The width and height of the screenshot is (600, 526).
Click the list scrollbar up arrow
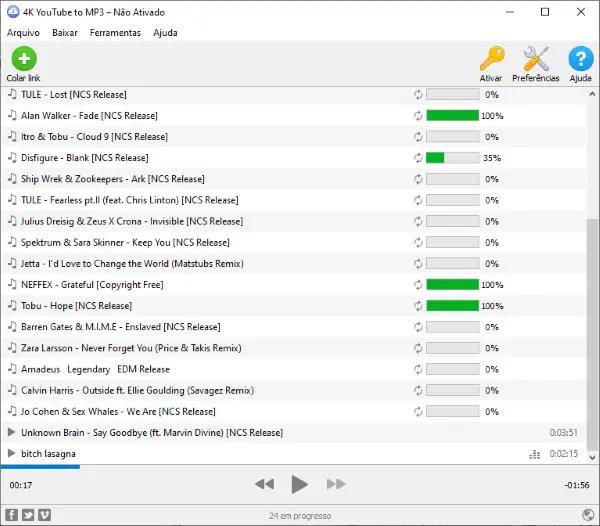tap(592, 94)
